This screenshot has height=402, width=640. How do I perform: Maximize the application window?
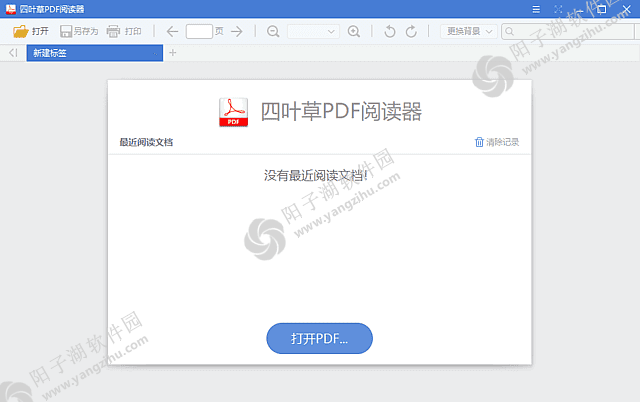601,9
